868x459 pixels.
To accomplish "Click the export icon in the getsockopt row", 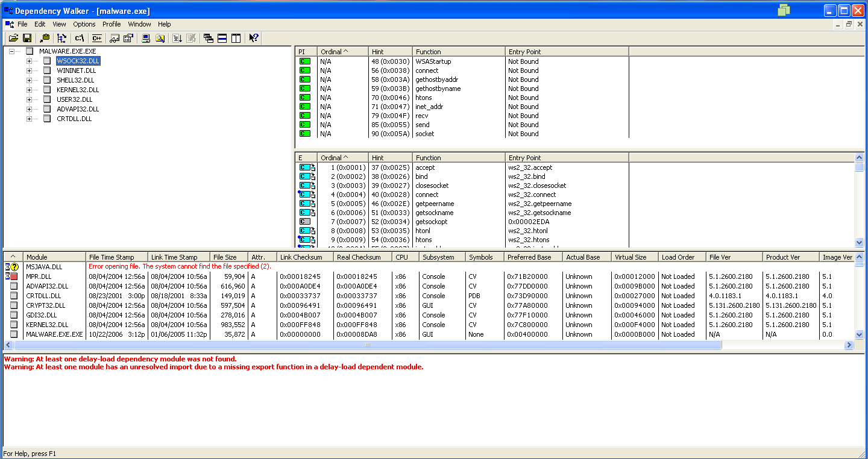I will (305, 222).
